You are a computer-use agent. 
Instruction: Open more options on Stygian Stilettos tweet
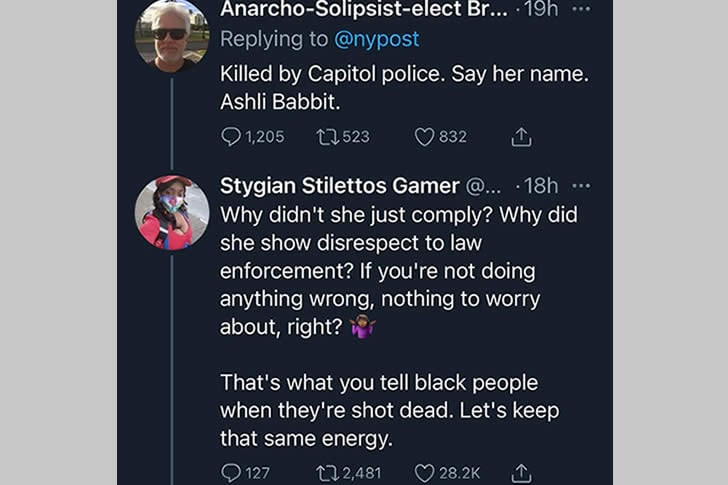[582, 186]
